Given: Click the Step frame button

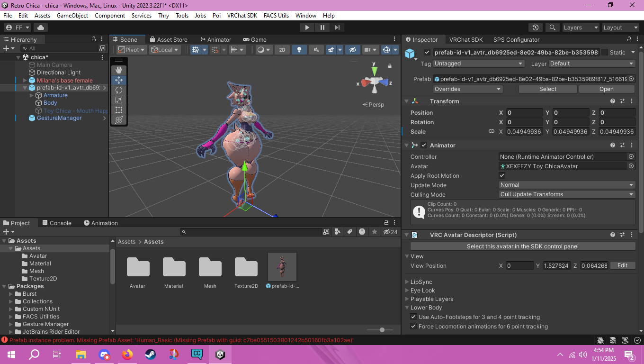Looking at the screenshot, I should tap(337, 27).
